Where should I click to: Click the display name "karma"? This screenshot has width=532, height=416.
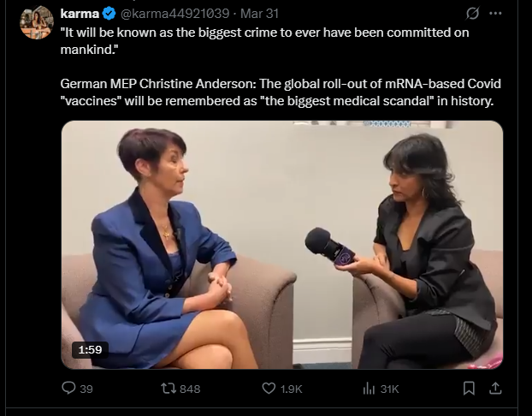click(80, 14)
